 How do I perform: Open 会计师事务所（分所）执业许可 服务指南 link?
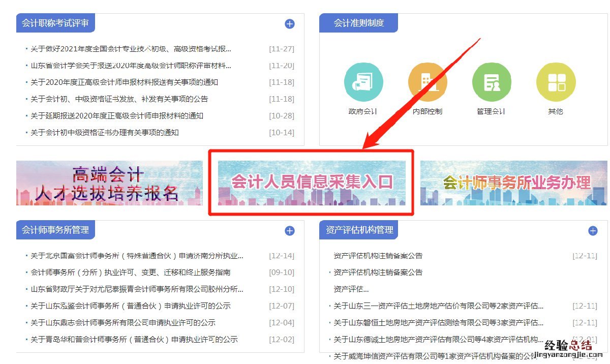pyautogui.click(x=131, y=272)
